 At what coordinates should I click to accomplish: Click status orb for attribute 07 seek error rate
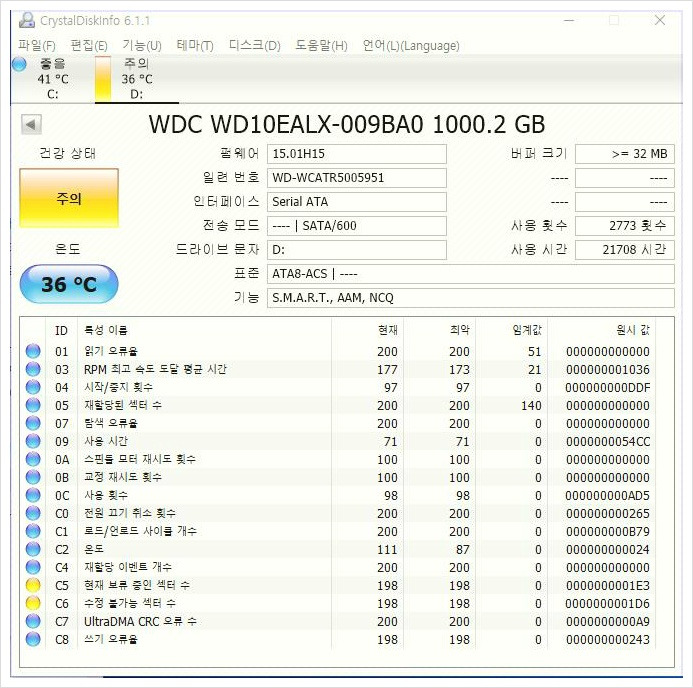point(33,423)
